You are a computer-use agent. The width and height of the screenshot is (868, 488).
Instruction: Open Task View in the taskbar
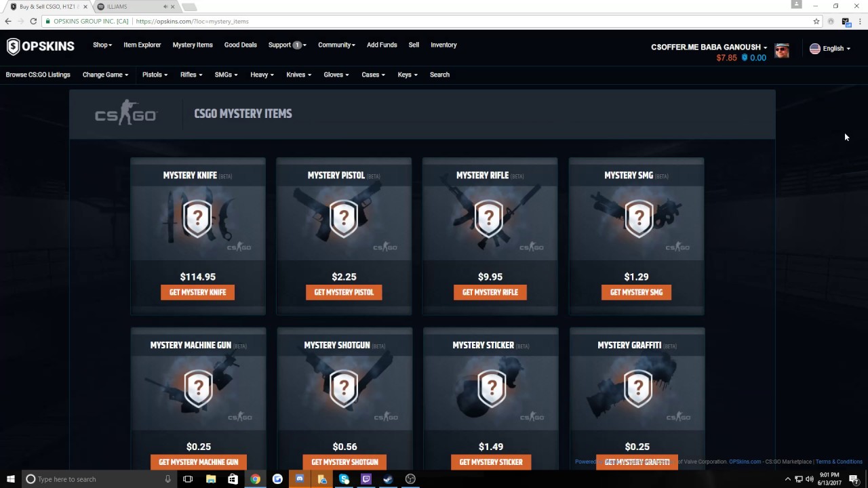click(189, 479)
